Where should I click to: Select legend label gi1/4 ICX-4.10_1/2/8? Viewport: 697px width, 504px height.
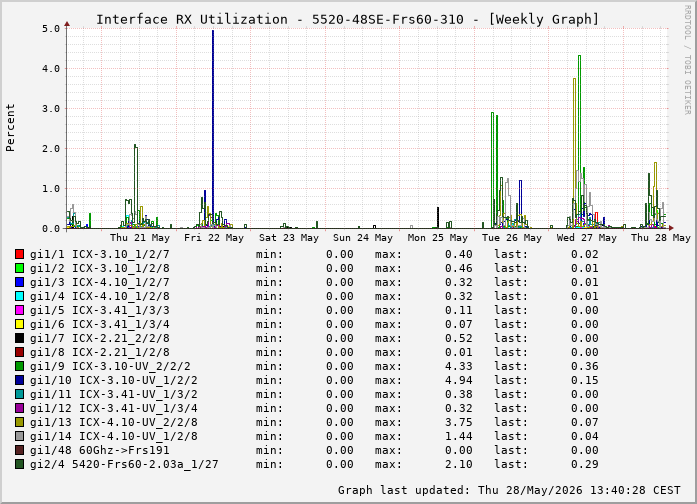[x=100, y=296]
